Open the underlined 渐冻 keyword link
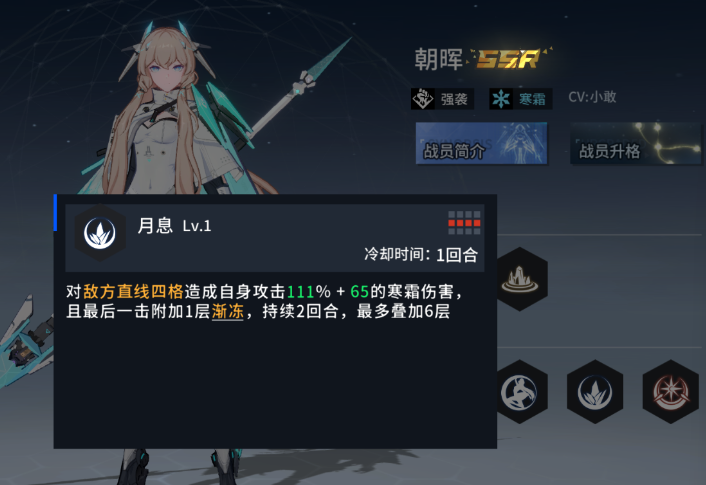706x485 pixels. pyautogui.click(x=228, y=311)
